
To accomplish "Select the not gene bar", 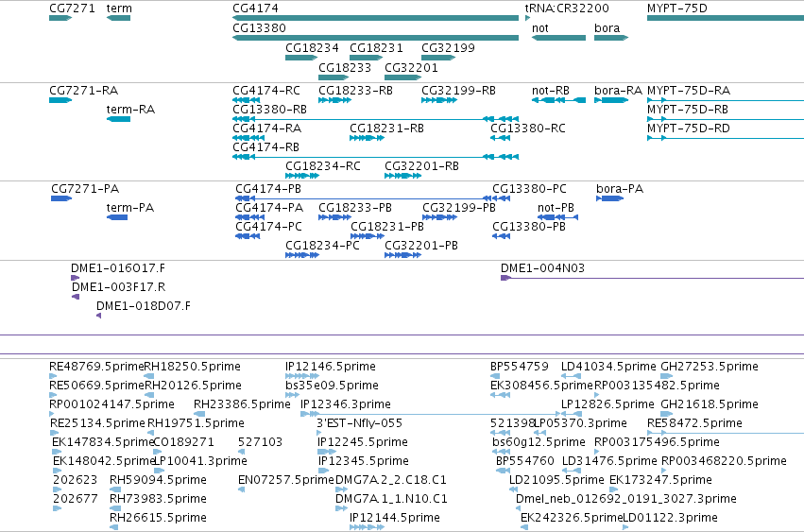I will tap(559, 38).
